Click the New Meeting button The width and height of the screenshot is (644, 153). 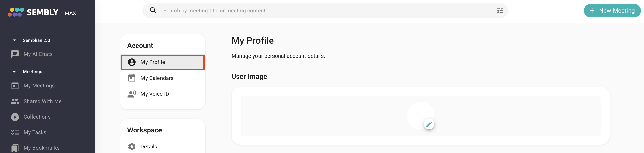[612, 11]
